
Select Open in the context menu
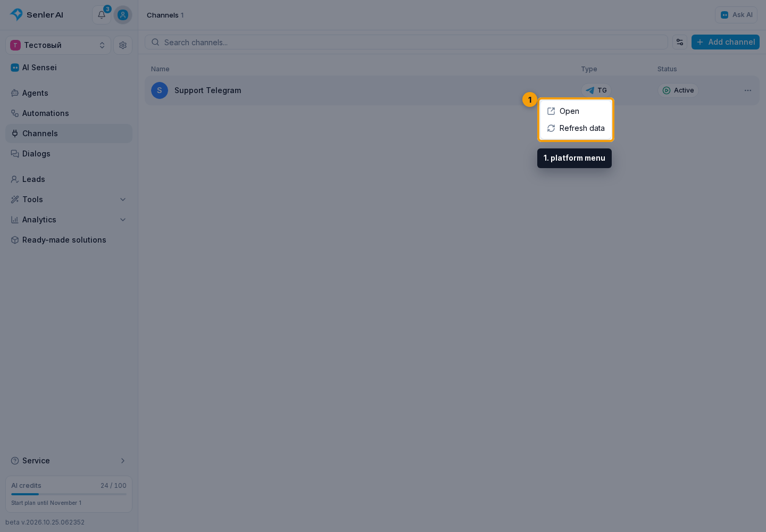tap(576, 111)
